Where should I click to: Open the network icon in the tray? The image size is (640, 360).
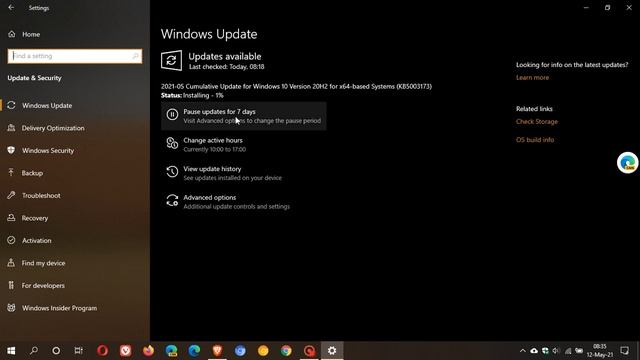(568, 350)
